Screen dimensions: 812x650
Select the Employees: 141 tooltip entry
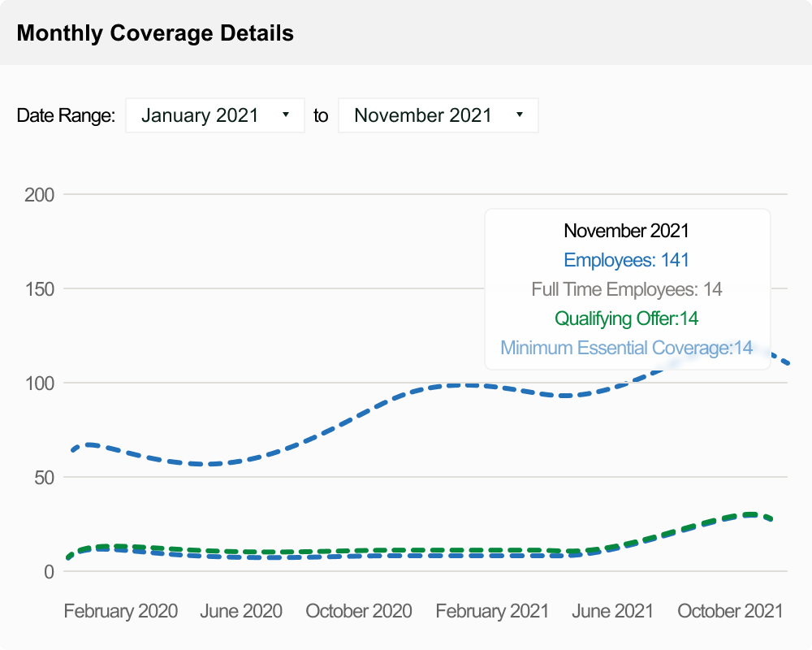click(x=625, y=260)
